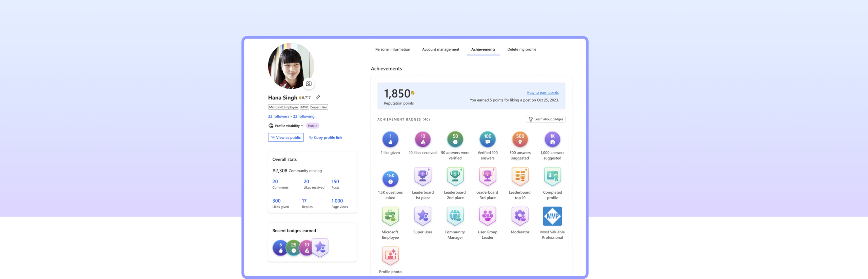Click the 500 answers suggested badge

point(520,139)
